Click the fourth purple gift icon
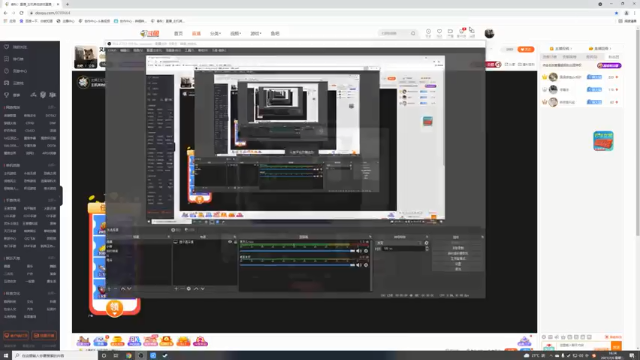This screenshot has height=360, width=640. (x=134, y=341)
